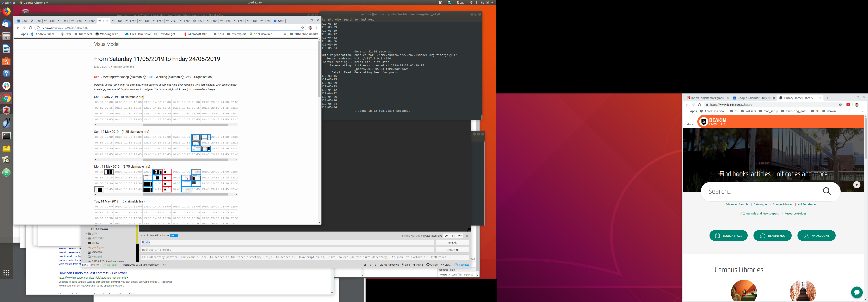The height and width of the screenshot is (302, 868).
Task: Toggle regex option in Atom find panel
Action: [x=447, y=236]
